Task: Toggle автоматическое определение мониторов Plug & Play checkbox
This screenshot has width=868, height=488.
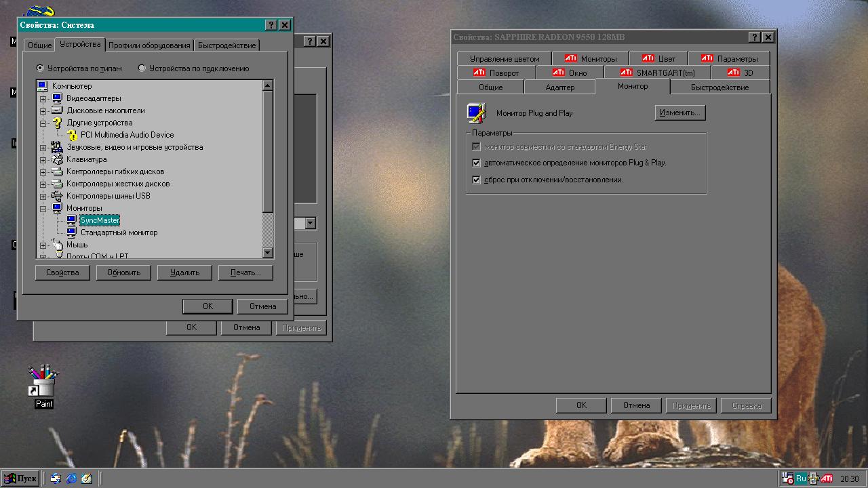Action: pyautogui.click(x=476, y=163)
